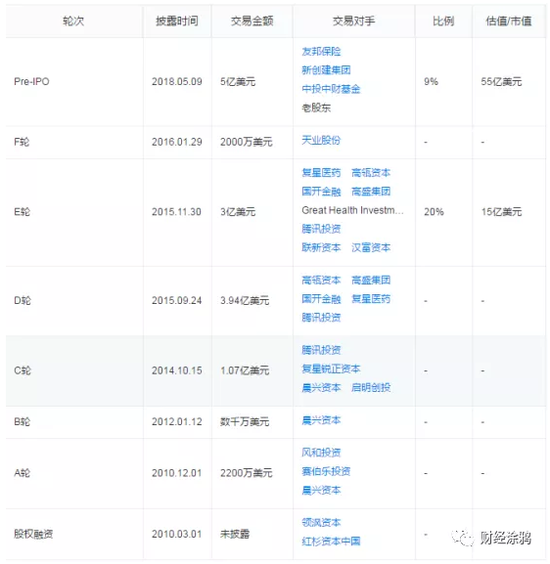Open 联新资本 investor link
The image size is (550, 564).
point(321,247)
